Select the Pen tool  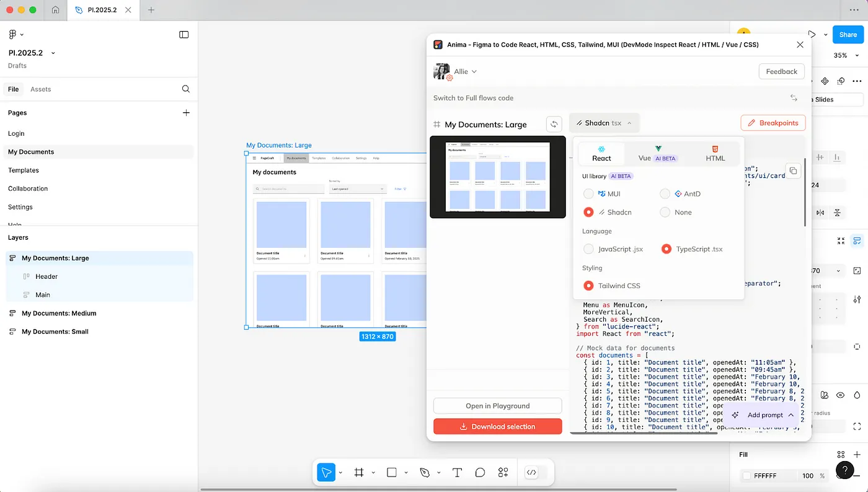click(x=426, y=472)
